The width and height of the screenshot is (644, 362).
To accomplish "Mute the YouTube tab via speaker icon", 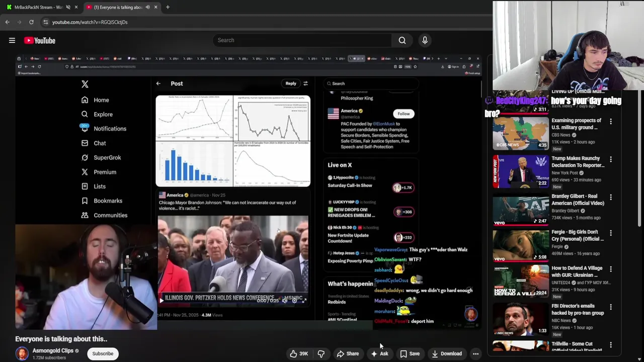I will pos(147,7).
